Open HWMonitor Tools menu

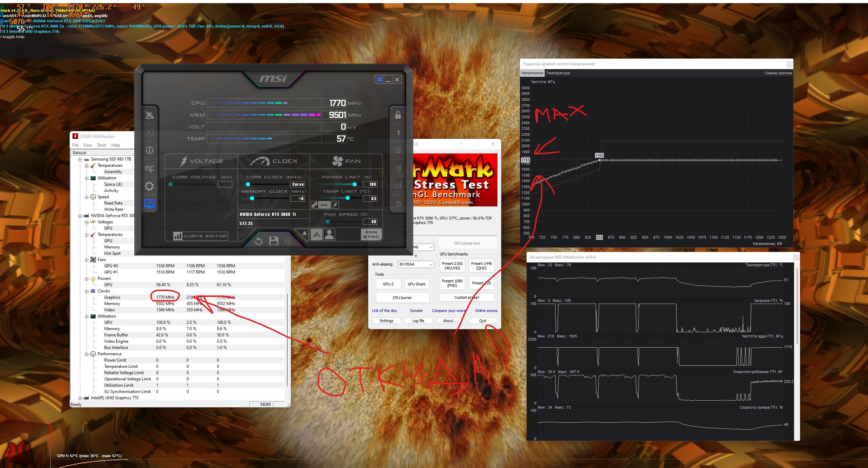[x=101, y=145]
